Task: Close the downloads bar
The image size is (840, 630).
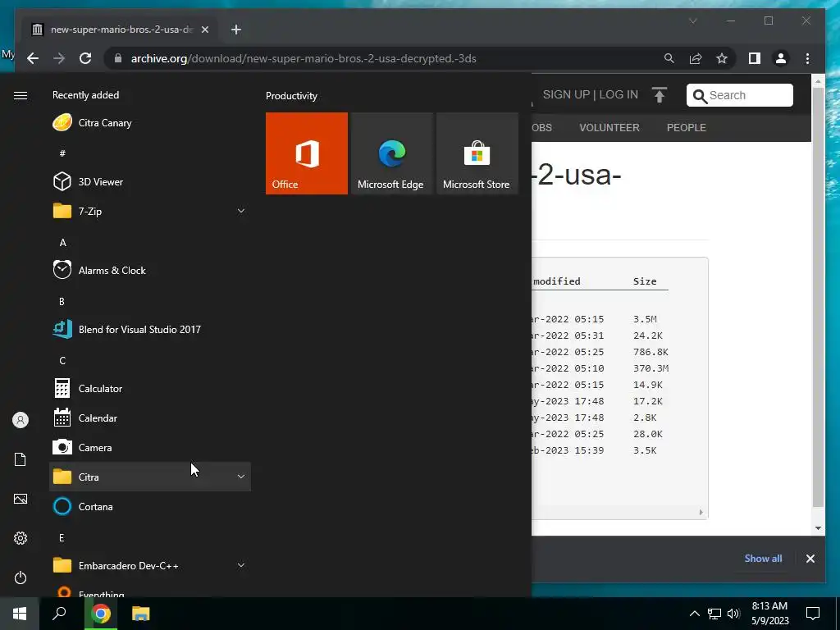Action: click(810, 558)
